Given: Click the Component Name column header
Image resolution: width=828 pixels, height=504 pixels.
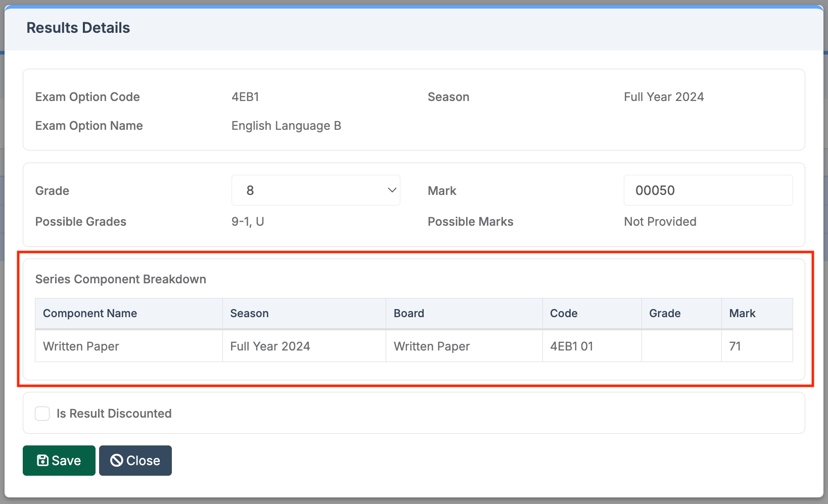Looking at the screenshot, I should (x=90, y=314).
